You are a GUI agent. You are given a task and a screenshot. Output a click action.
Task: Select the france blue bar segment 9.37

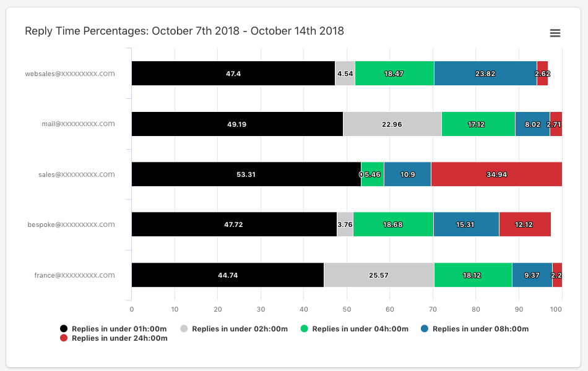[x=532, y=275]
